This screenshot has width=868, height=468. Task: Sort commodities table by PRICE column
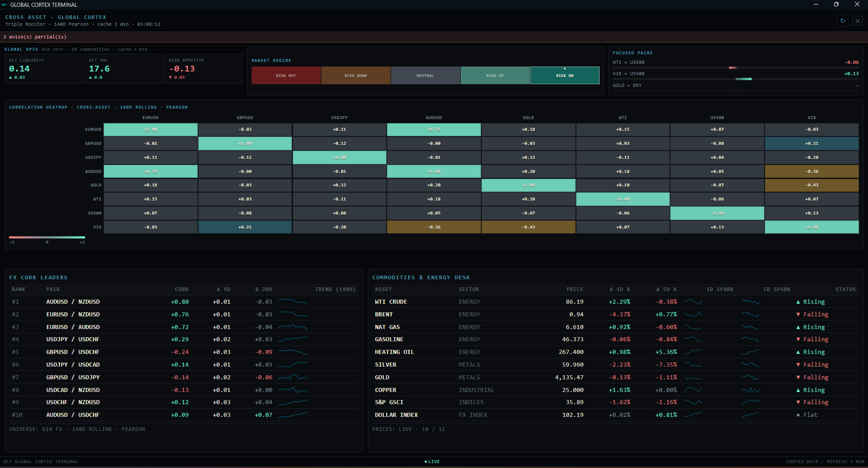pyautogui.click(x=575, y=289)
